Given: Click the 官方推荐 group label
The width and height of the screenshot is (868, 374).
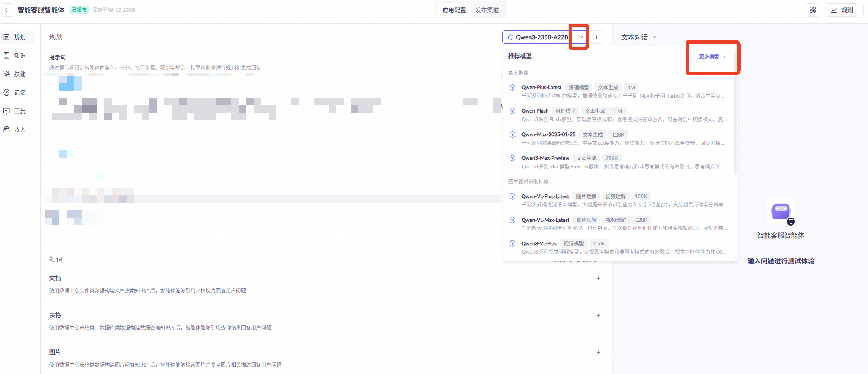Looking at the screenshot, I should tap(518, 73).
